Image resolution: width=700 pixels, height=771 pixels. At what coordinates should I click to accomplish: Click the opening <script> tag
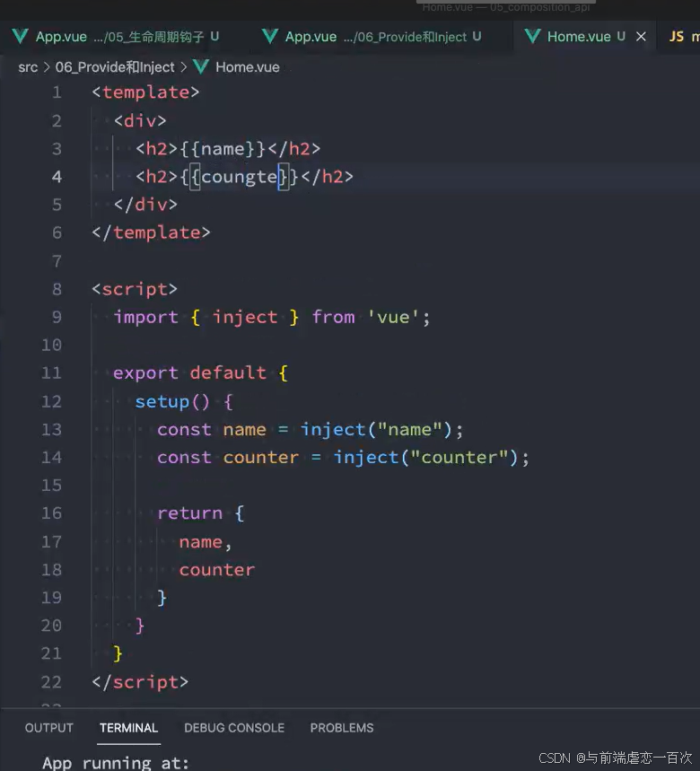135,289
